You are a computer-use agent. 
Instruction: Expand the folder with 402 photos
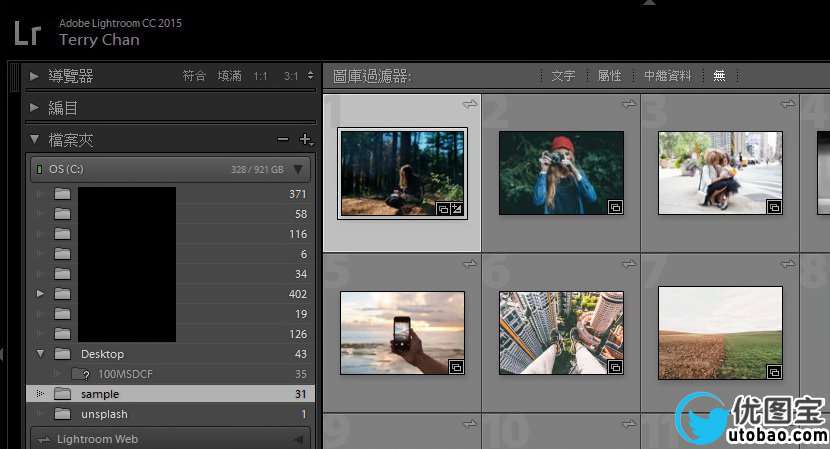pyautogui.click(x=40, y=294)
